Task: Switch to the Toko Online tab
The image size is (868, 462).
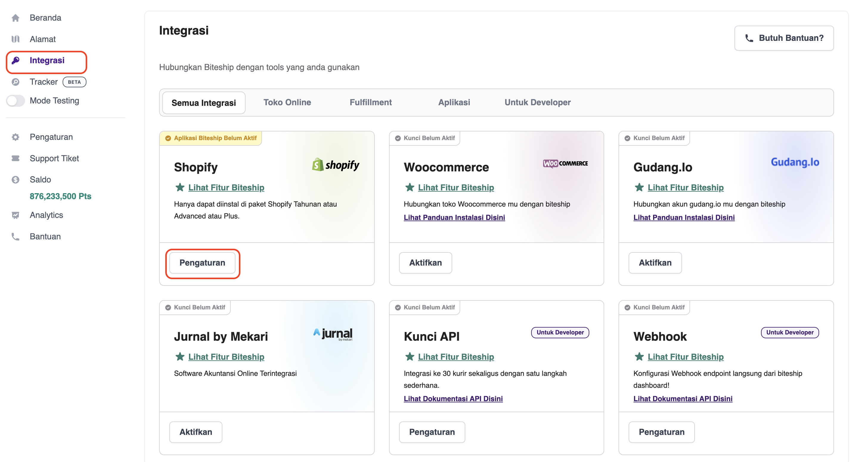Action: pyautogui.click(x=287, y=103)
